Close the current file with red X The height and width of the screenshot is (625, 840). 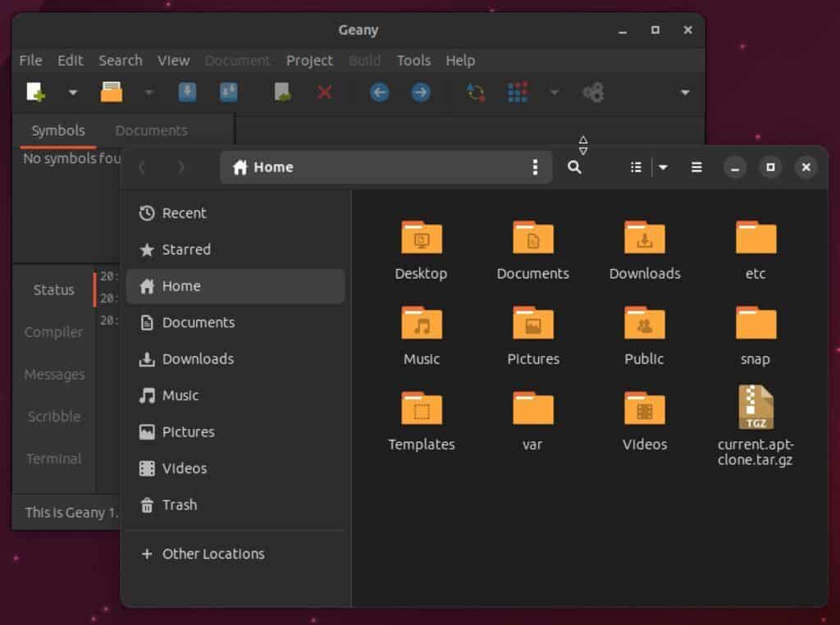pos(324,92)
